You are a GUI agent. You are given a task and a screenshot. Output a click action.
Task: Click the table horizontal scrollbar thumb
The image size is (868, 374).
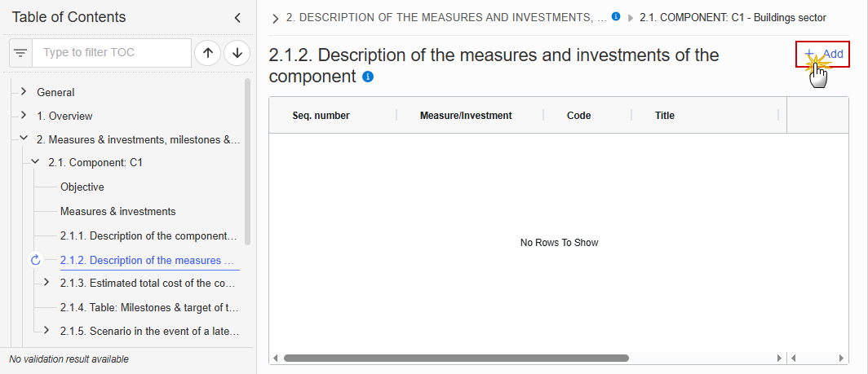[x=456, y=358]
